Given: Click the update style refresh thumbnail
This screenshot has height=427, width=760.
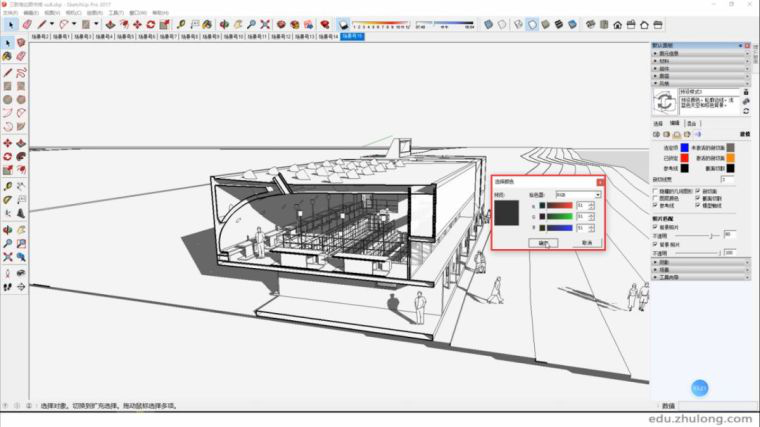Looking at the screenshot, I should [x=664, y=99].
